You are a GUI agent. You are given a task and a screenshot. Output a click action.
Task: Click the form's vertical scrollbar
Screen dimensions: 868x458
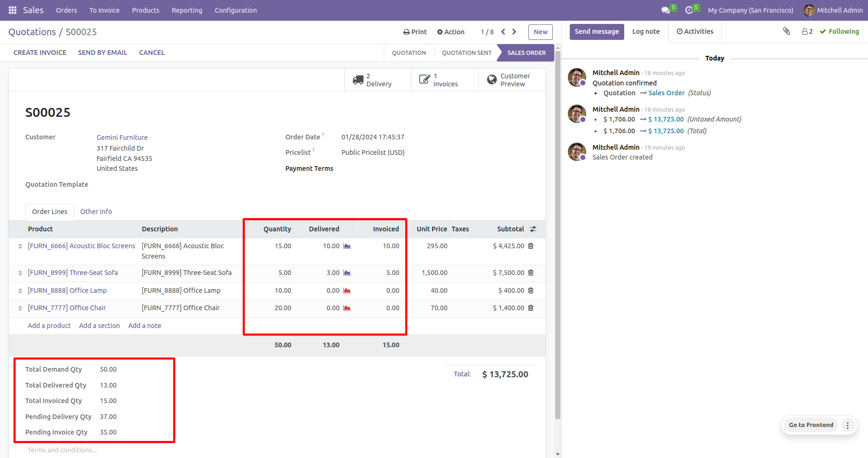[558, 235]
